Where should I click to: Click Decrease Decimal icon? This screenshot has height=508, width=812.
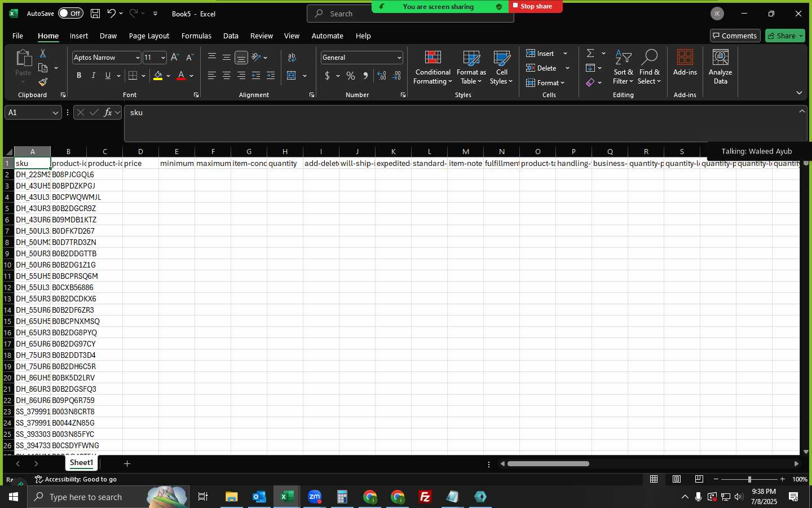click(x=396, y=76)
